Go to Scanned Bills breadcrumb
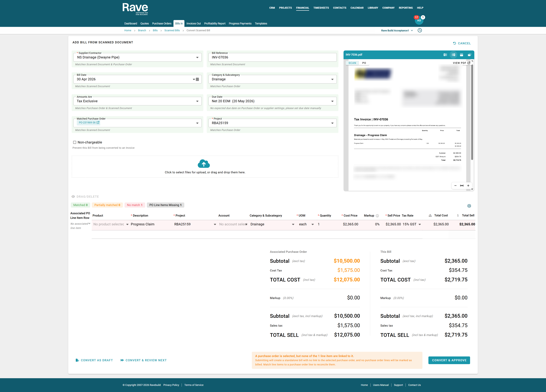This screenshot has width=546, height=392. [172, 30]
